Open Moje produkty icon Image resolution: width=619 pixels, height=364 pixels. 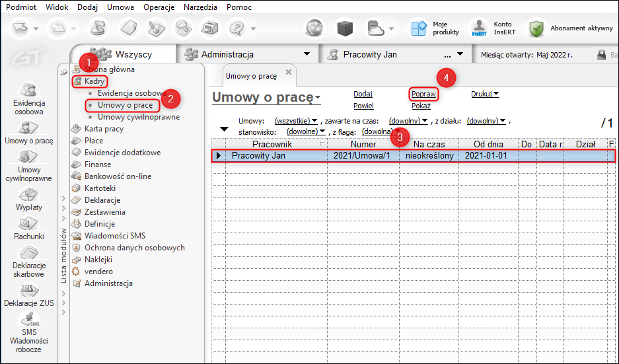[419, 28]
